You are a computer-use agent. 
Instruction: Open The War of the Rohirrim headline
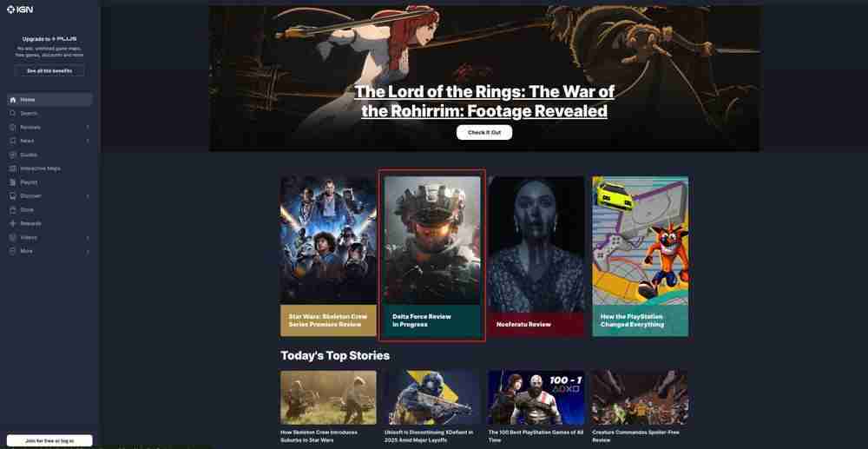pos(484,101)
